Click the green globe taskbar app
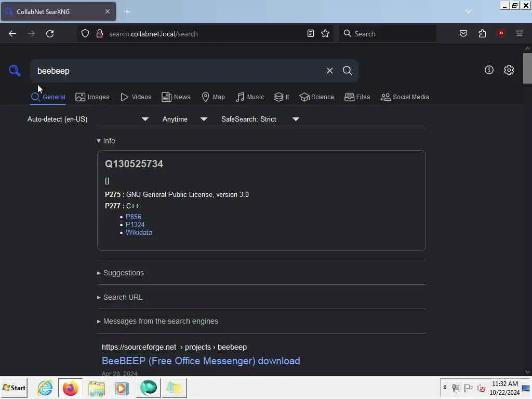 (148, 388)
